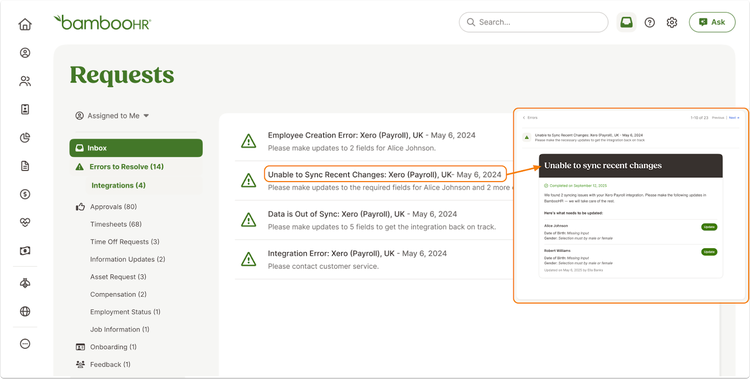Open Information Updates (2)
This screenshot has height=379, width=750.
(x=128, y=259)
